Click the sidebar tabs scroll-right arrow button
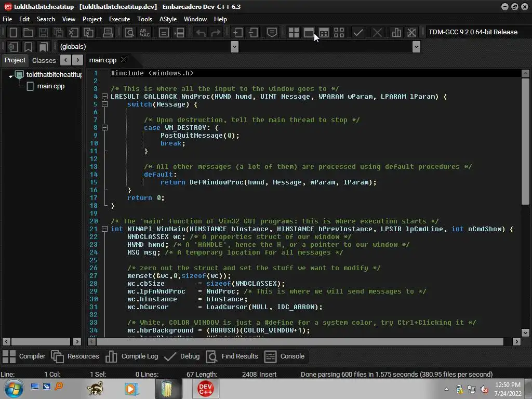 [78, 60]
